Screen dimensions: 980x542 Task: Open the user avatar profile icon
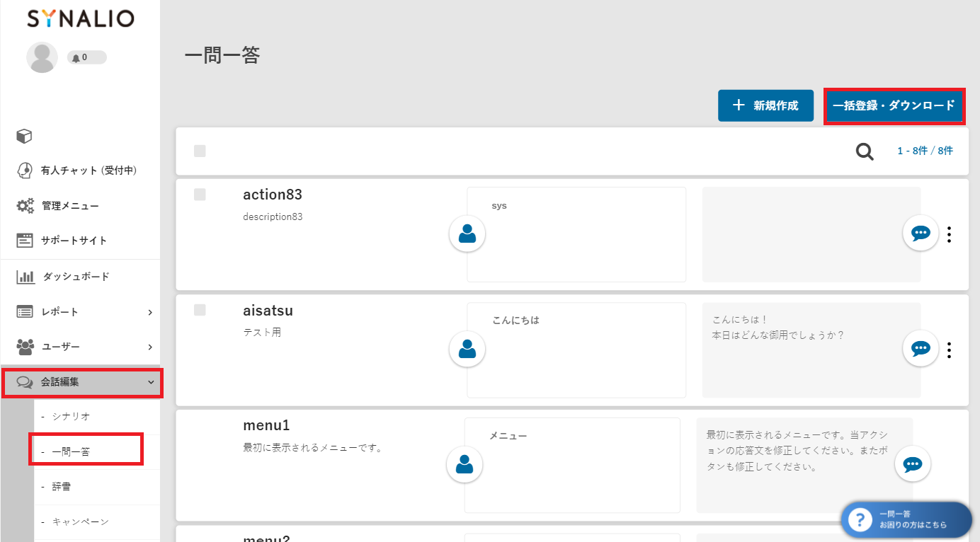coord(42,57)
